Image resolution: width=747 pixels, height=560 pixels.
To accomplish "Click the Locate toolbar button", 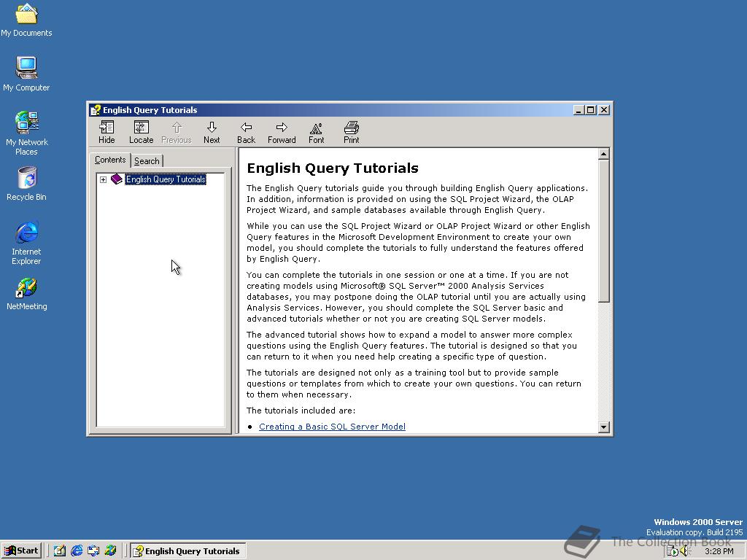I will tap(141, 133).
